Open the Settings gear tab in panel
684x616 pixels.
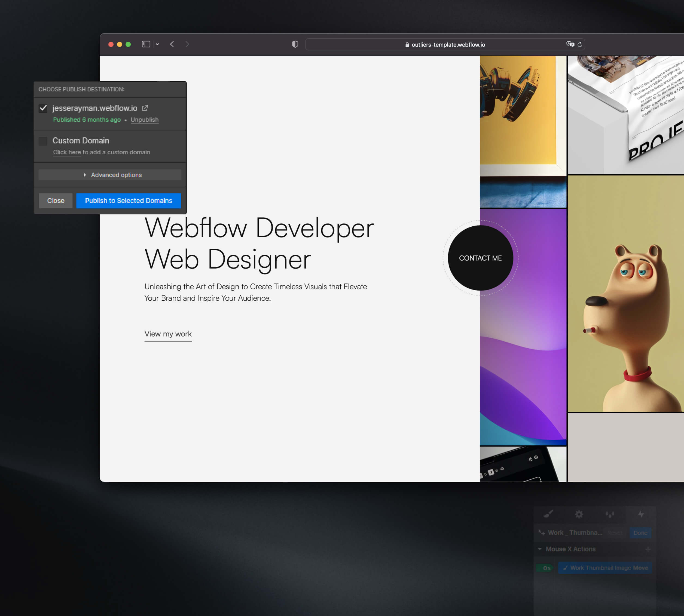[x=579, y=514]
